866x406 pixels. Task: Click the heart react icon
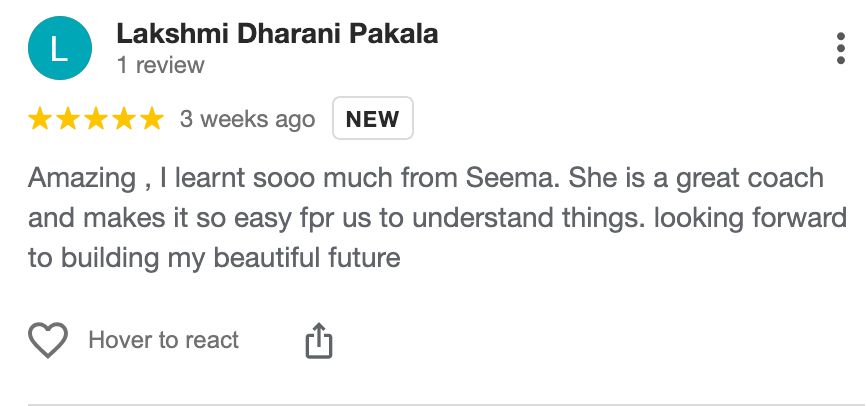48,341
